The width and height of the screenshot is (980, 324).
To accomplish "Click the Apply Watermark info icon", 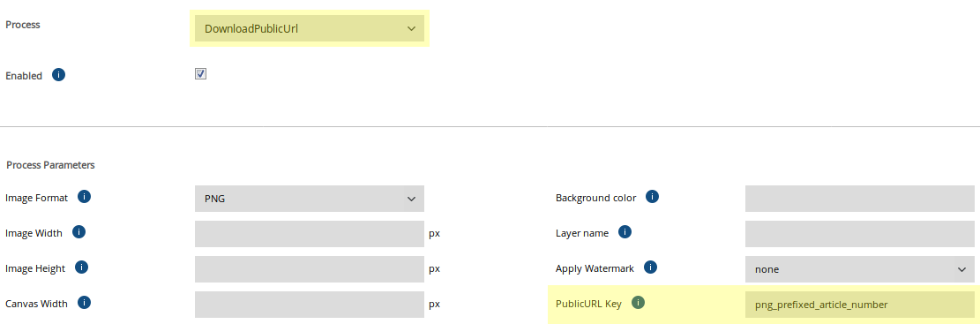I will tap(650, 267).
